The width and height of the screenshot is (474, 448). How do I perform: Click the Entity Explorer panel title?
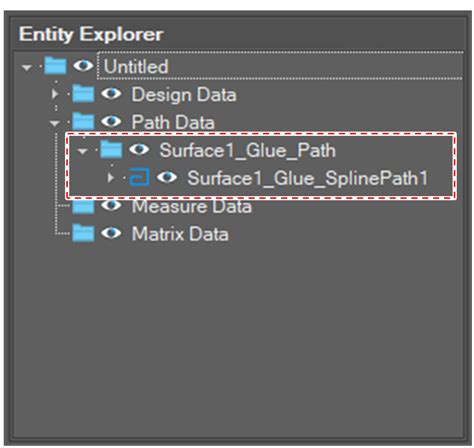(91, 35)
